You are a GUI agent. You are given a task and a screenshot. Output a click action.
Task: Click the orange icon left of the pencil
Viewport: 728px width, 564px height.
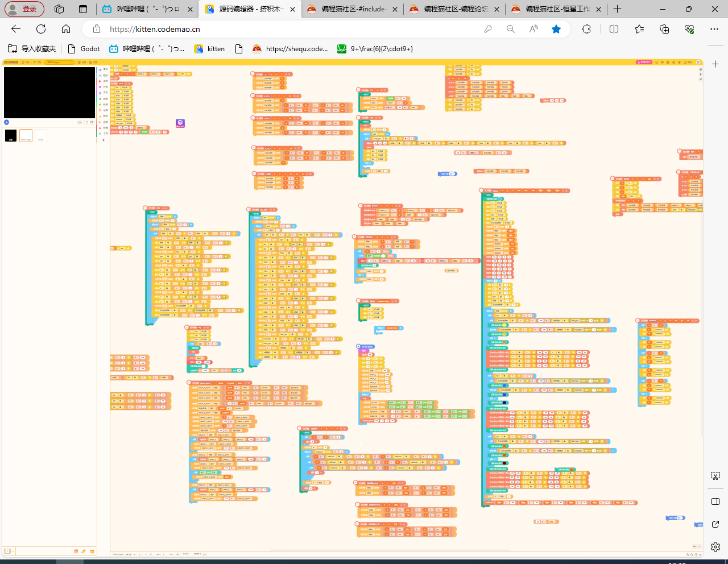pos(76,551)
